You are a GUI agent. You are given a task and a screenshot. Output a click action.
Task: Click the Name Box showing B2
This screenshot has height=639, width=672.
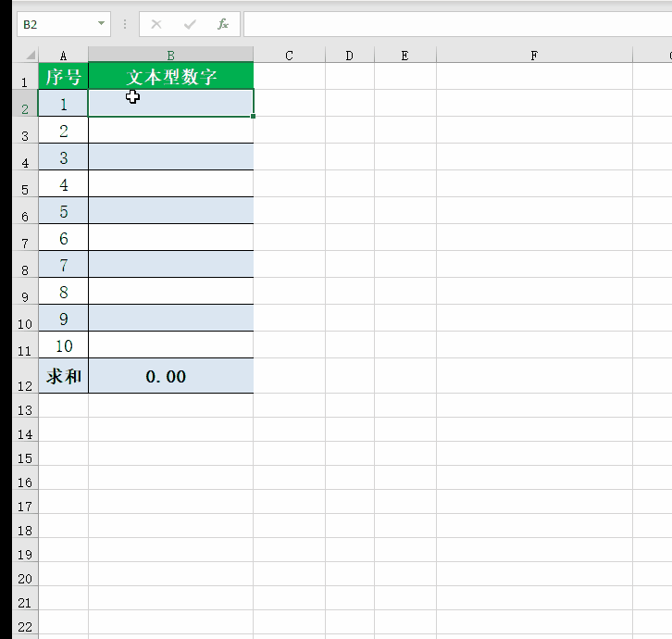coord(64,24)
